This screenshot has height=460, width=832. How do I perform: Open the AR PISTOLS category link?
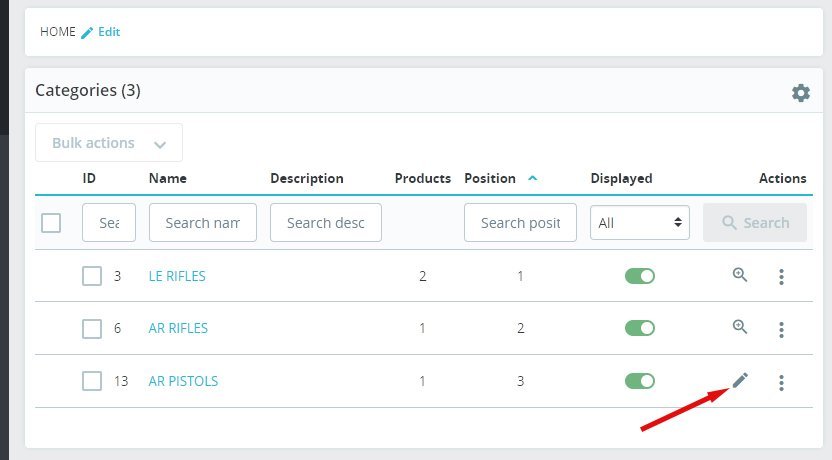183,381
